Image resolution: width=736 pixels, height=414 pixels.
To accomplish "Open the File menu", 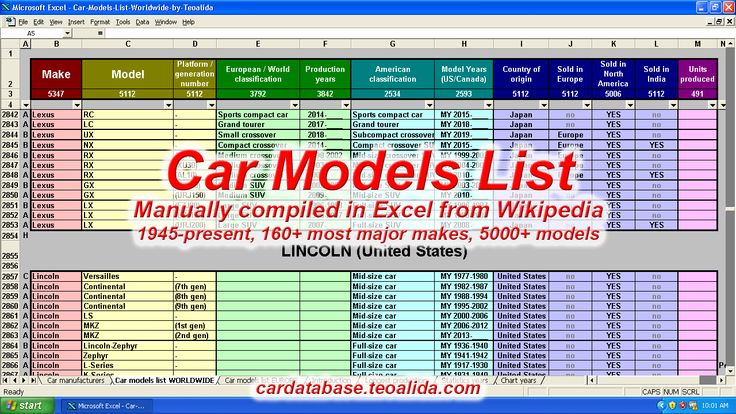I will 23,22.
